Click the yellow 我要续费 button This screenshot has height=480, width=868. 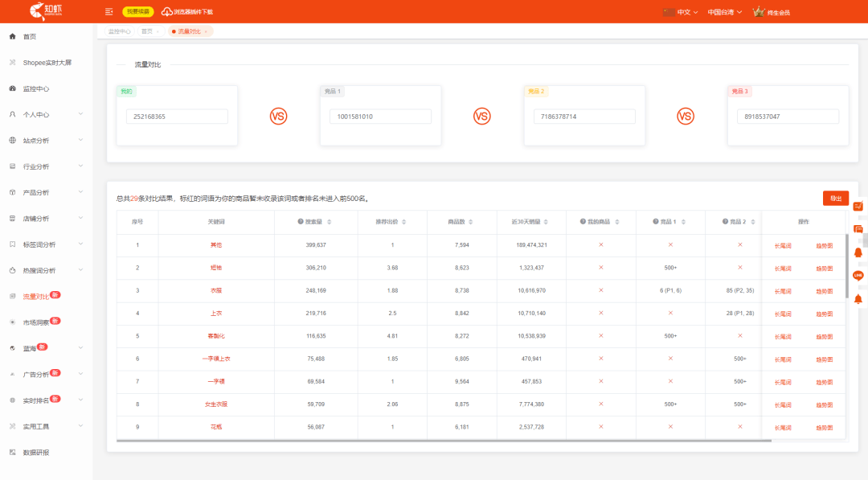click(x=138, y=11)
